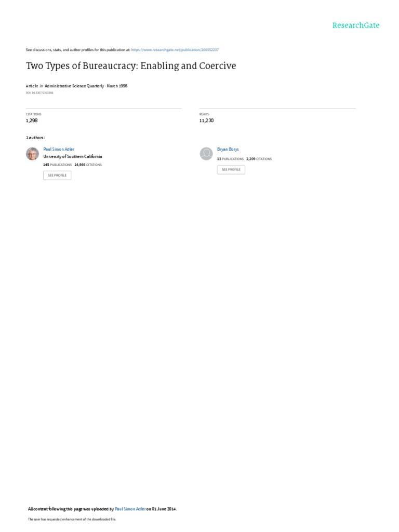The width and height of the screenshot is (399, 532).
Task: Click University of Southern California affiliation text
Action: point(73,157)
